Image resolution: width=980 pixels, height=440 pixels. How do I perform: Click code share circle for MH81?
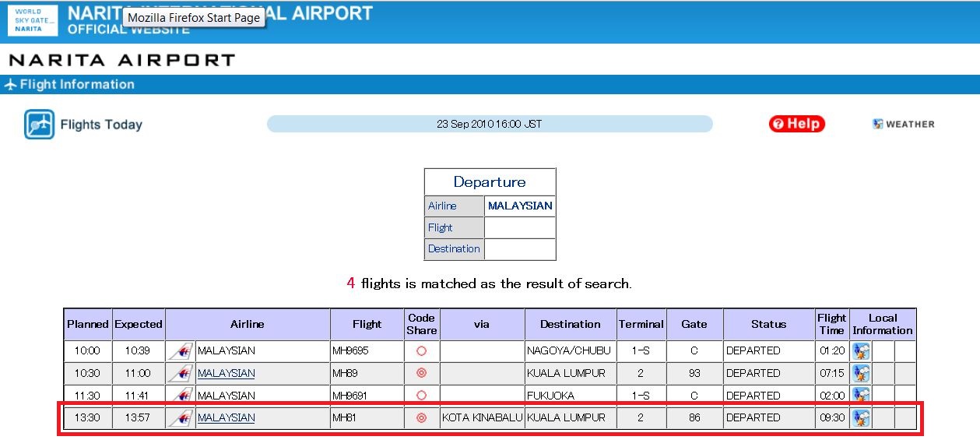pos(421,418)
